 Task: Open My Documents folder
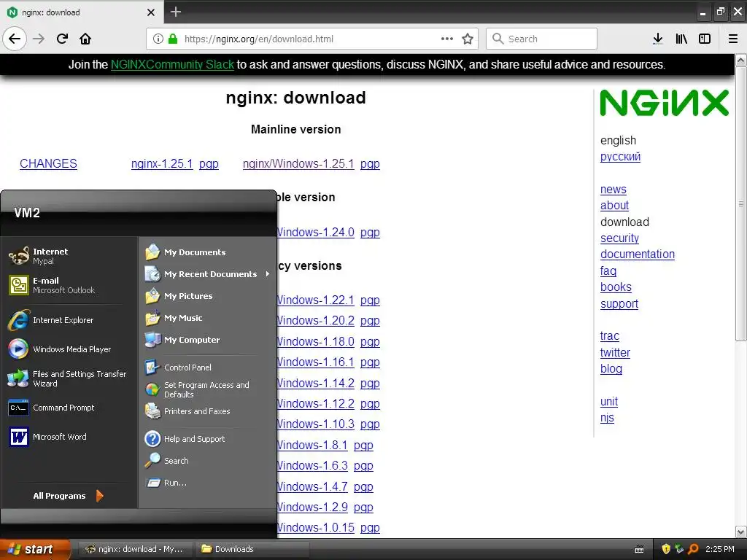coord(207,252)
